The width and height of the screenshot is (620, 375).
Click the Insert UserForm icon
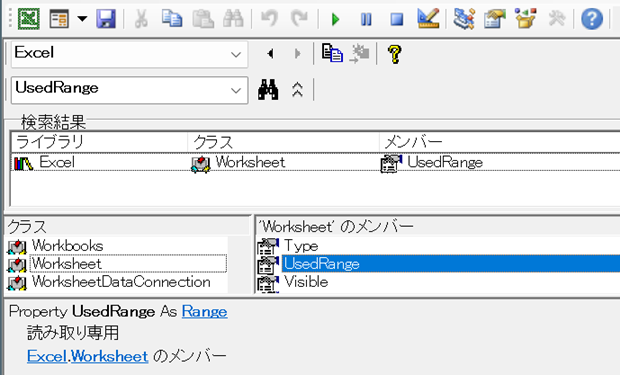click(x=59, y=19)
